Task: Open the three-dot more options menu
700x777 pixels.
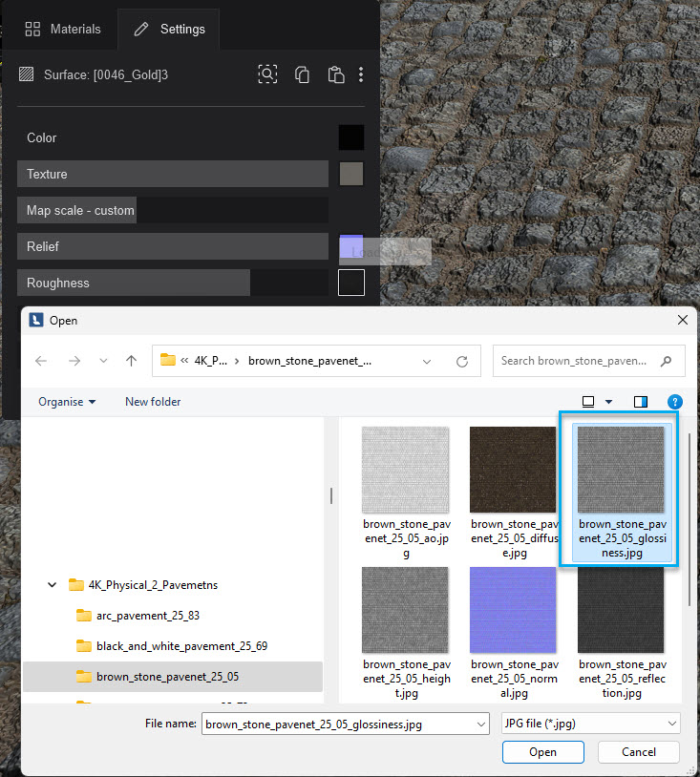Action: (x=360, y=74)
